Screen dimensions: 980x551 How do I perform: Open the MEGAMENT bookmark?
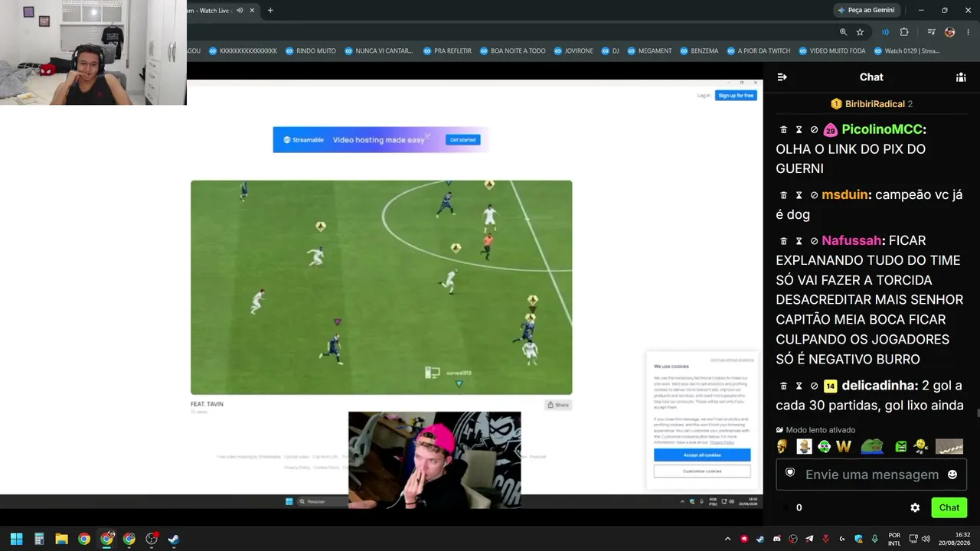pos(649,51)
